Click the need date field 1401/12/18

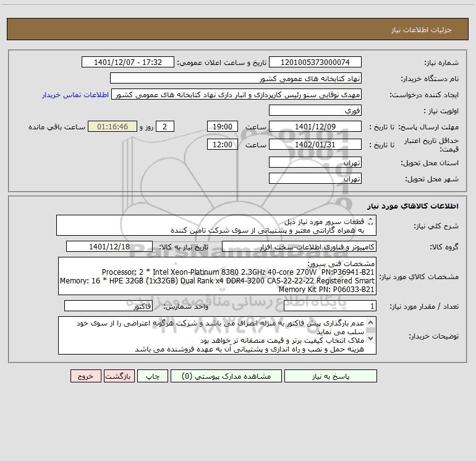tap(109, 246)
